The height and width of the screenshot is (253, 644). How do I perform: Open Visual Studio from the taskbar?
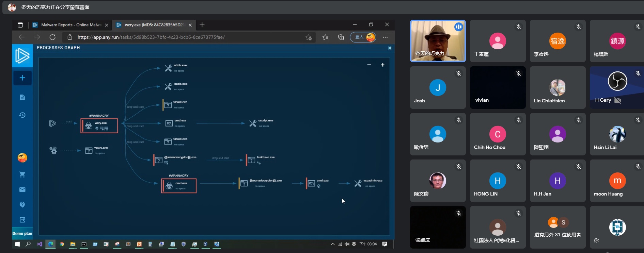click(x=40, y=244)
